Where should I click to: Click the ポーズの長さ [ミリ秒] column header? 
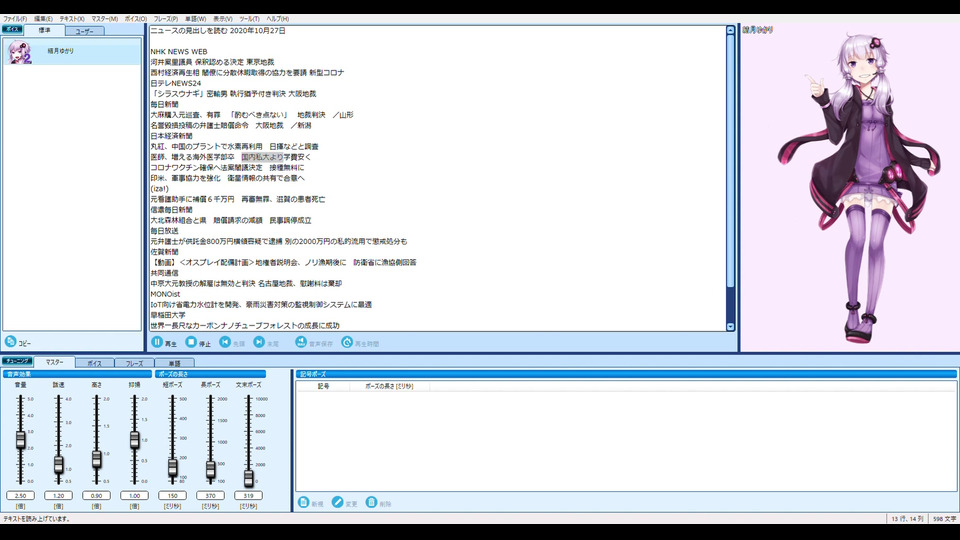coord(389,386)
